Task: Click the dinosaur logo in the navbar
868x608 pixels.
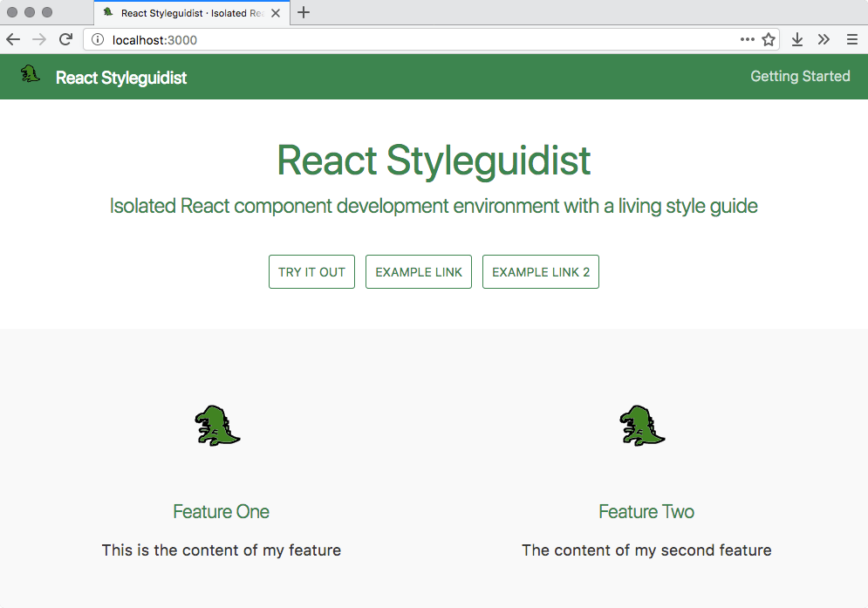Action: pyautogui.click(x=31, y=75)
